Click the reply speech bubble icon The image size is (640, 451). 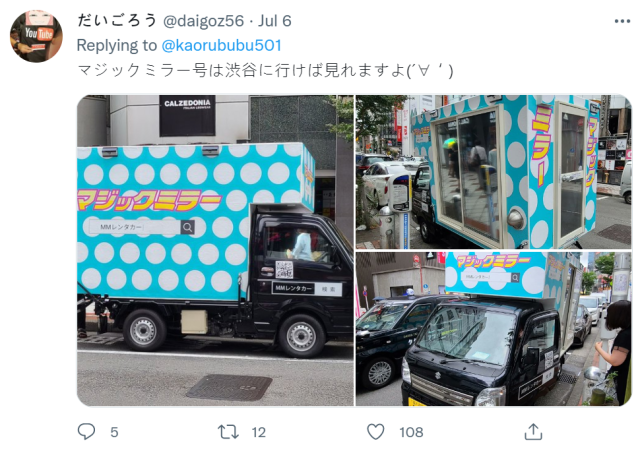86,431
